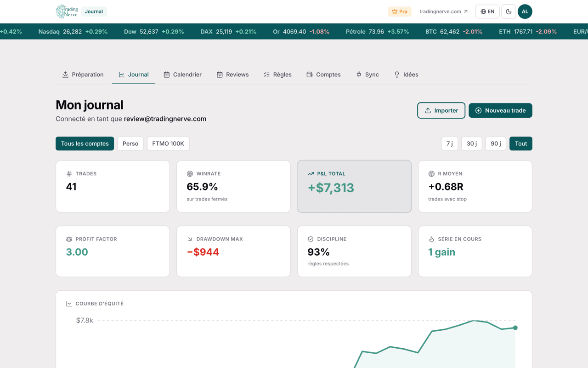Open the AL user avatar menu
588x368 pixels.
525,11
